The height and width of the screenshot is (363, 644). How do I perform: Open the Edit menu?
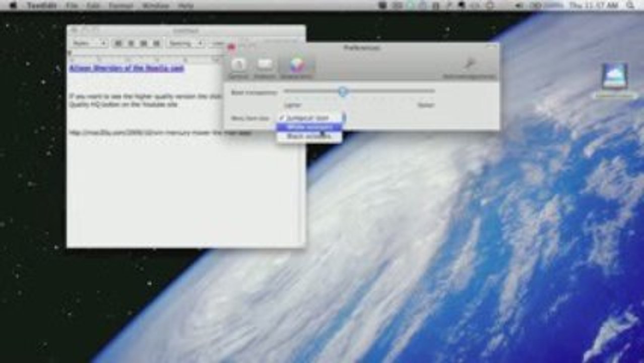pos(93,5)
